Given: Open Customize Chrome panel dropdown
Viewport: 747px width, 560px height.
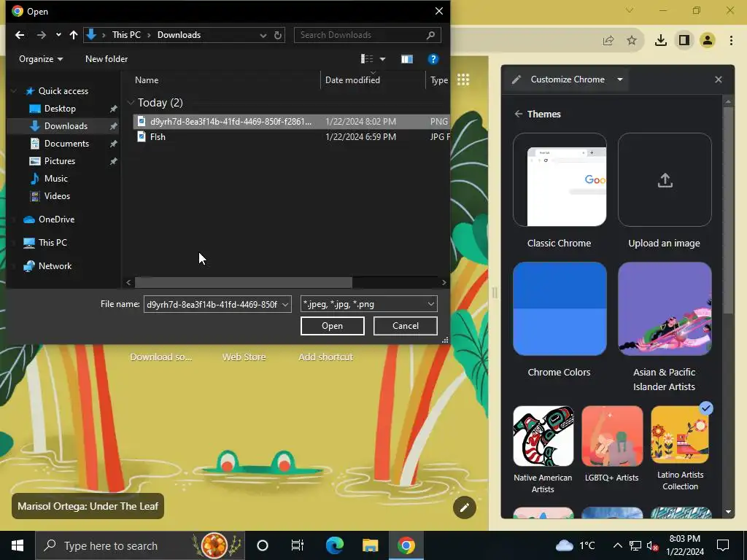Looking at the screenshot, I should 620,79.
